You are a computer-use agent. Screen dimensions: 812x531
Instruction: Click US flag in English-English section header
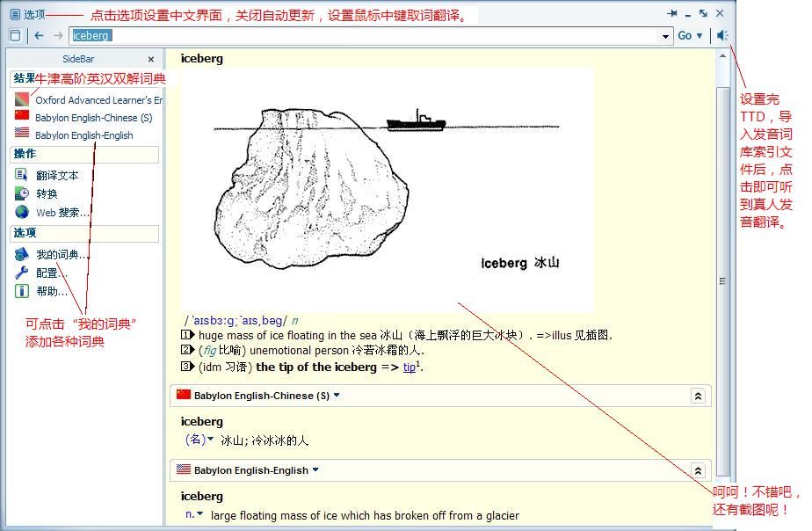(184, 469)
